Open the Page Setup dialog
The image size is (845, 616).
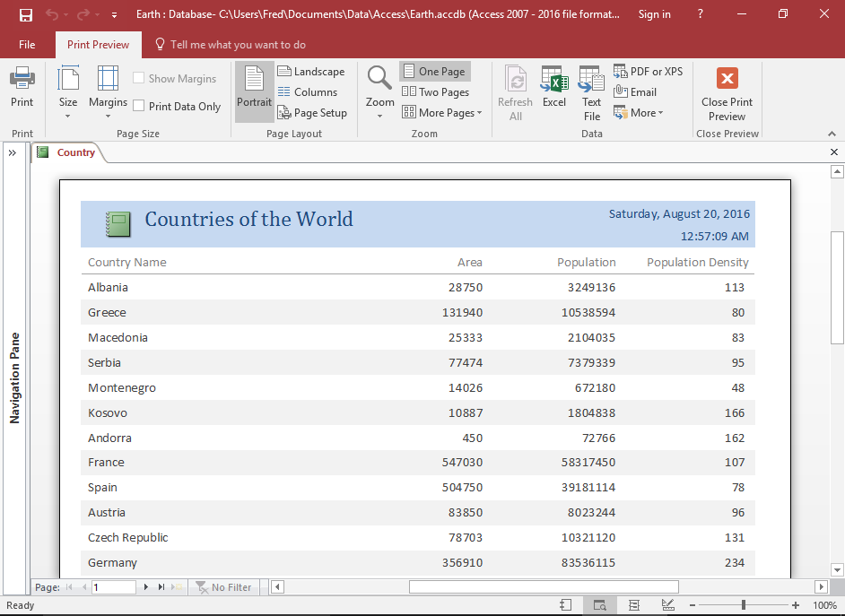[312, 112]
